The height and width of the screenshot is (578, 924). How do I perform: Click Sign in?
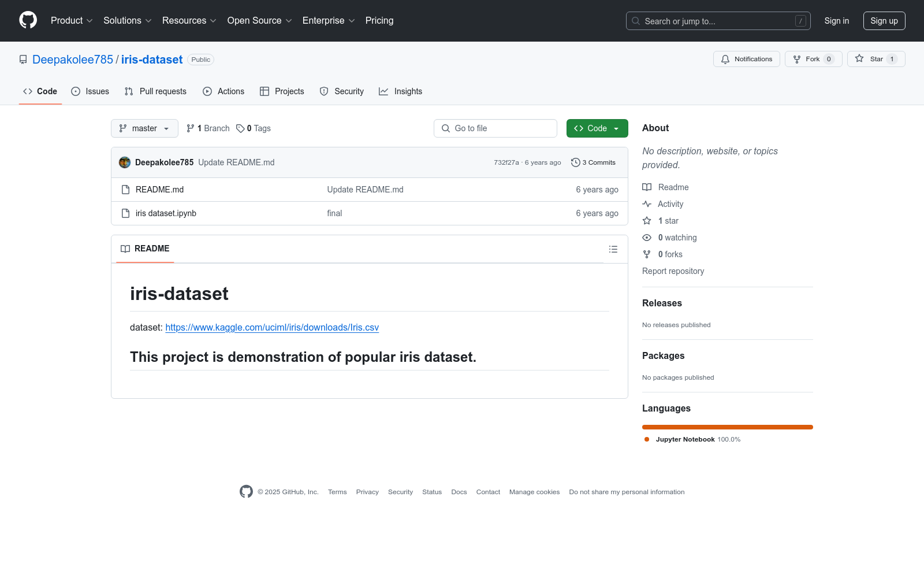[837, 21]
